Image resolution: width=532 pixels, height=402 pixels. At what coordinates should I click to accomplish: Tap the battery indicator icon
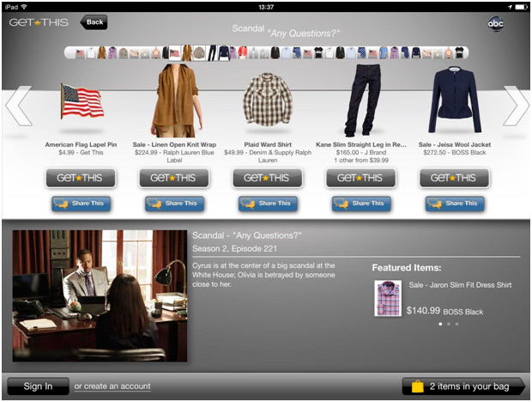pyautogui.click(x=521, y=7)
